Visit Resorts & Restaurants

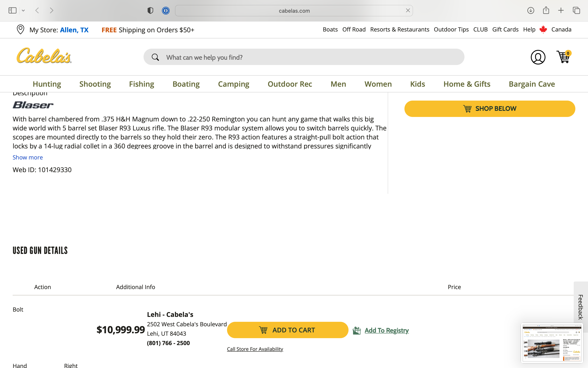(x=399, y=29)
